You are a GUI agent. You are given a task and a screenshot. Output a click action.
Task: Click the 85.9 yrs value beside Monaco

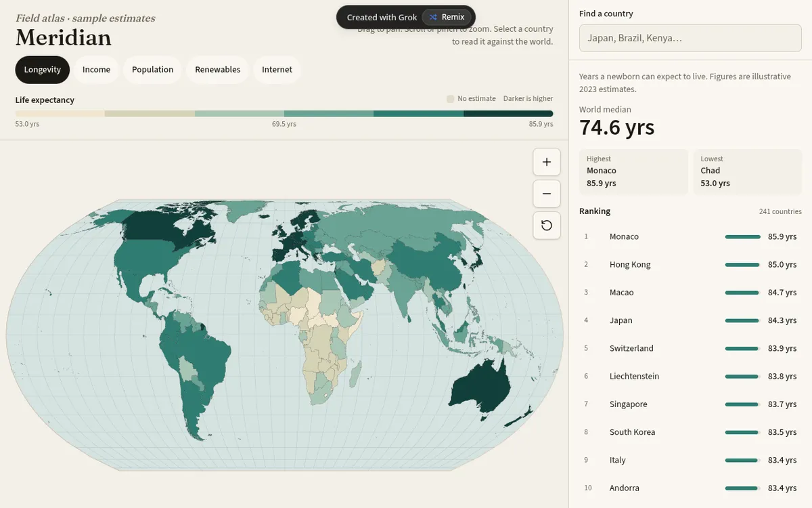[x=782, y=236]
